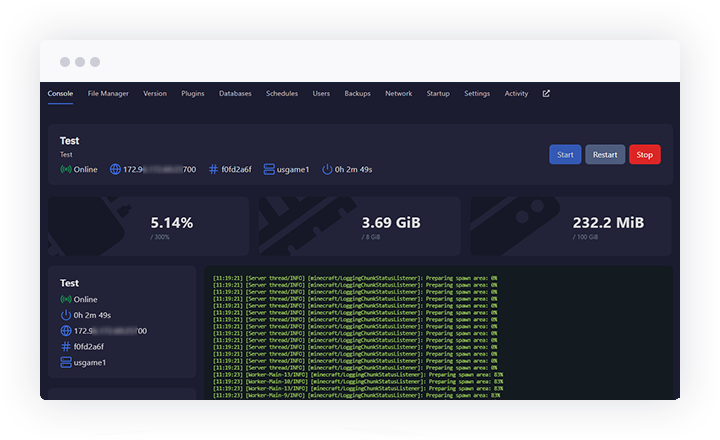Click the sidebar f0fd2a6f text
The height and width of the screenshot is (440, 720).
[89, 346]
